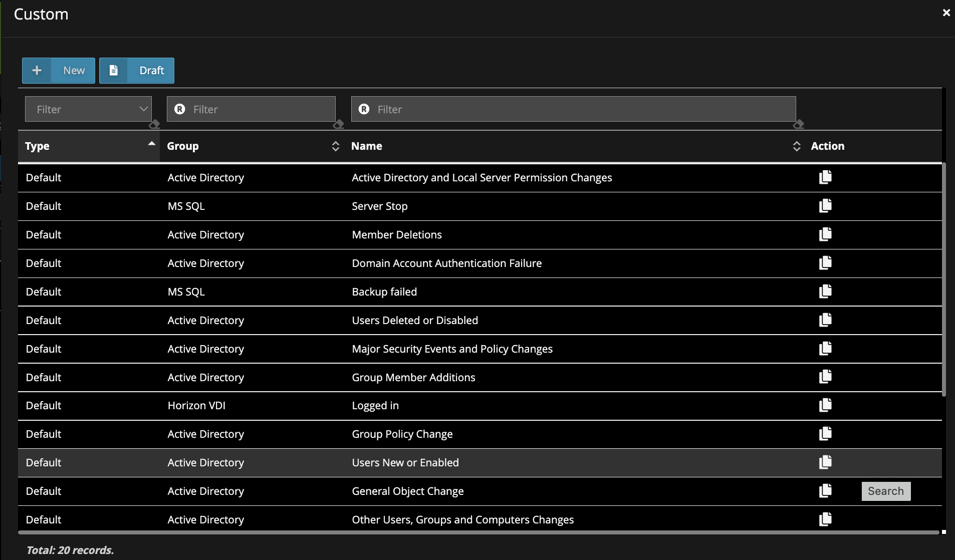This screenshot has height=560, width=955.
Task: Click eraser icon to clear Group filter
Action: pos(339,124)
